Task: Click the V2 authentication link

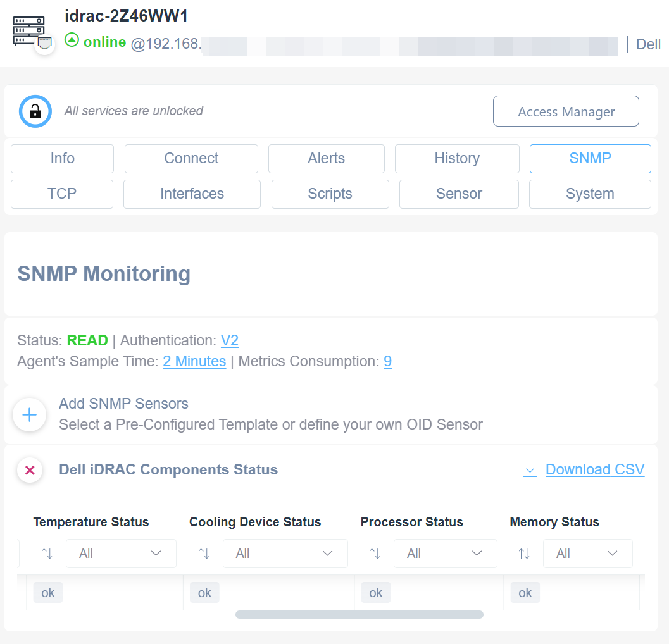Action: (230, 340)
